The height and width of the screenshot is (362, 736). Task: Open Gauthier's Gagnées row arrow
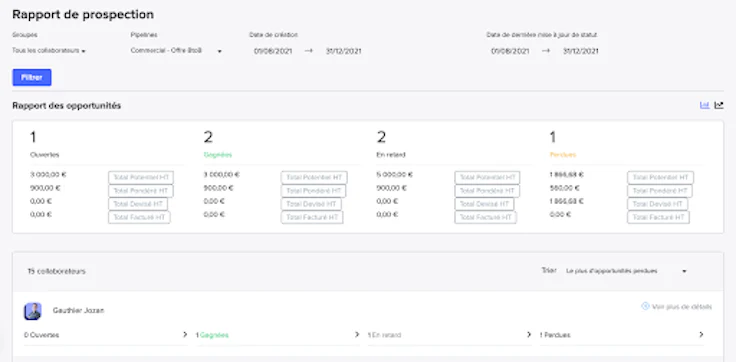coord(357,335)
